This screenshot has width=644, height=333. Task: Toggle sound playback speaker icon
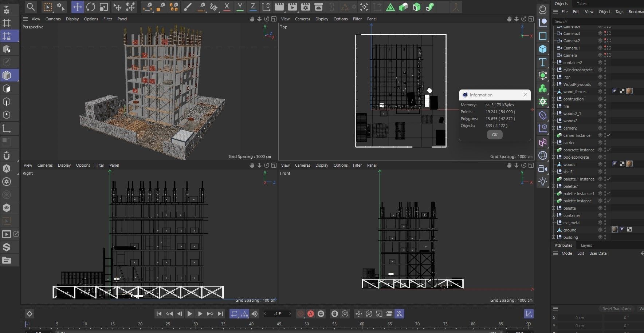(x=255, y=314)
